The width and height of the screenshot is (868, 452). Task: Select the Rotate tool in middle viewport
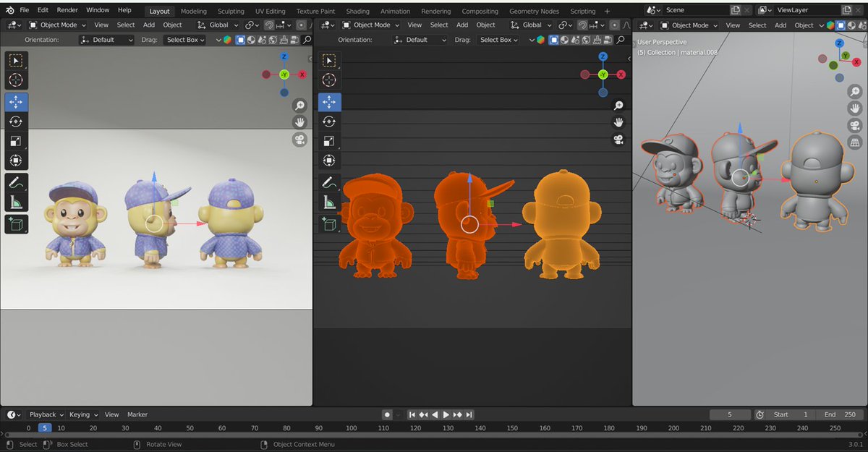click(x=329, y=121)
